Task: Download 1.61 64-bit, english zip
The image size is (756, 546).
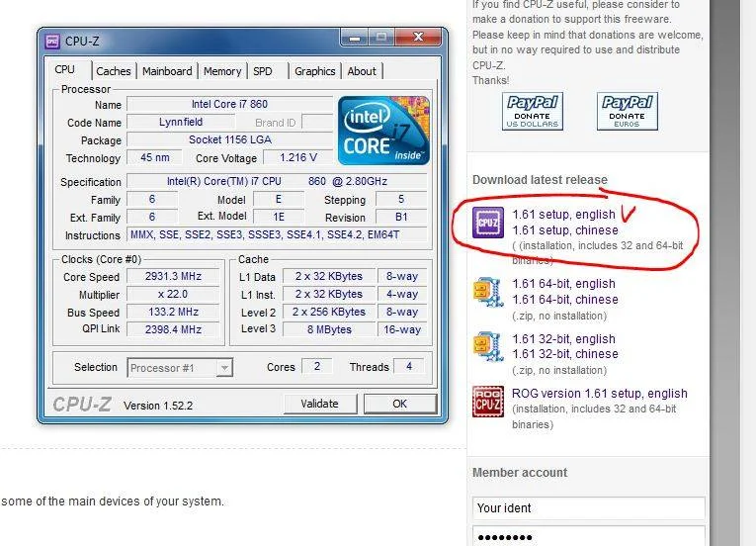Action: point(563,284)
